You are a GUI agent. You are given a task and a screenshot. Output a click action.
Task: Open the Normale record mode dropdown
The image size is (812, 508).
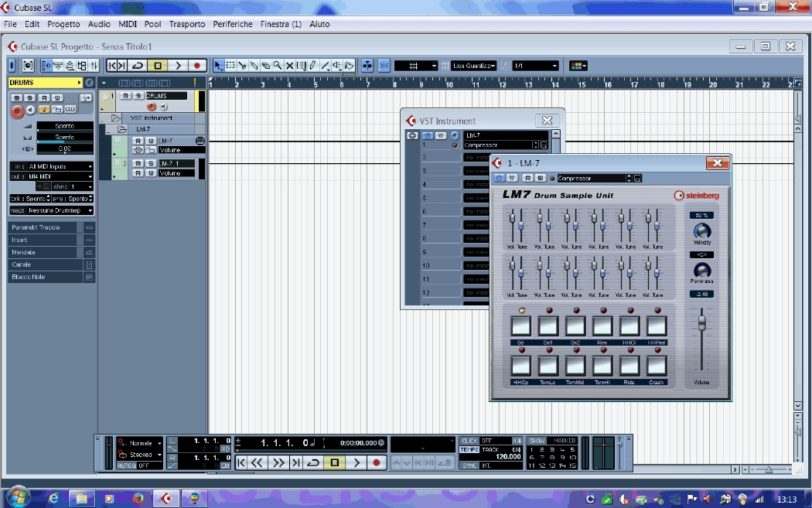click(140, 443)
